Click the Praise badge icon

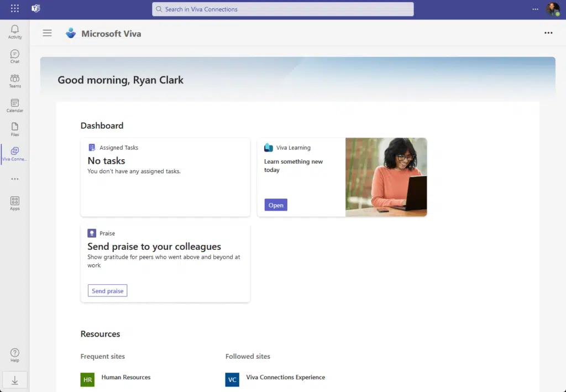click(92, 233)
